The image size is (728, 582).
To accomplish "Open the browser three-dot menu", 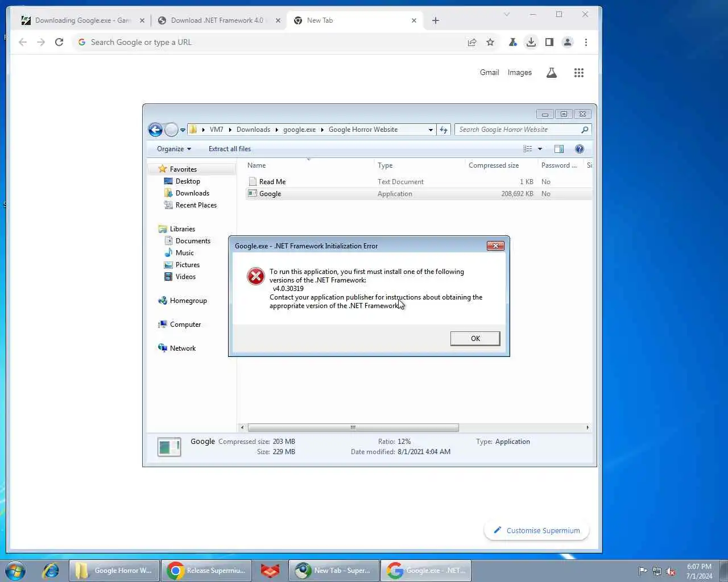I will (586, 42).
